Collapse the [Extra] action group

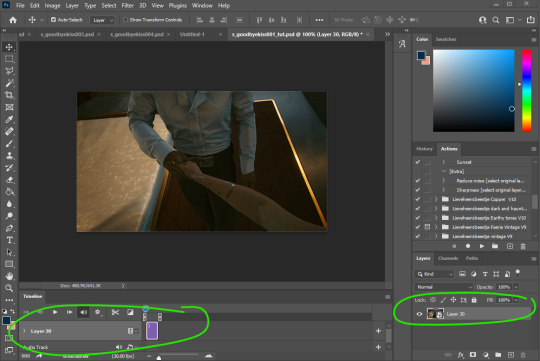[444, 171]
